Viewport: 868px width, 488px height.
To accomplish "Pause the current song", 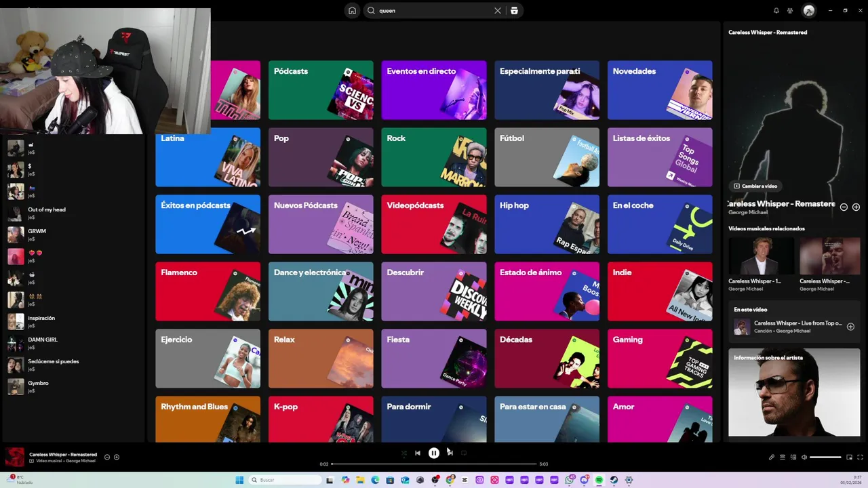I will click(434, 453).
